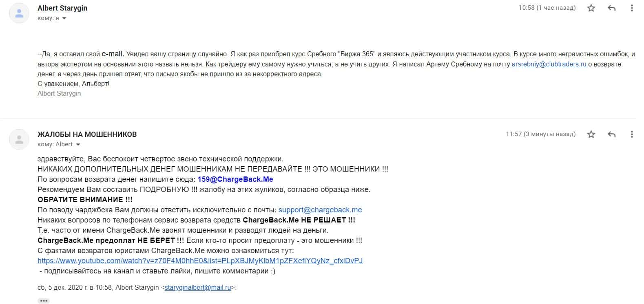Click the staryginalbert@mail.ru address link

[197, 287]
